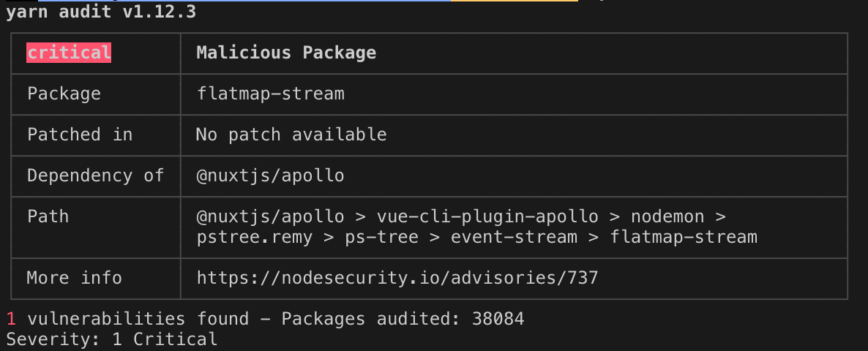Open the nodesecurity.io advisories link
Image resolution: width=868 pixels, height=351 pixels.
tap(397, 277)
